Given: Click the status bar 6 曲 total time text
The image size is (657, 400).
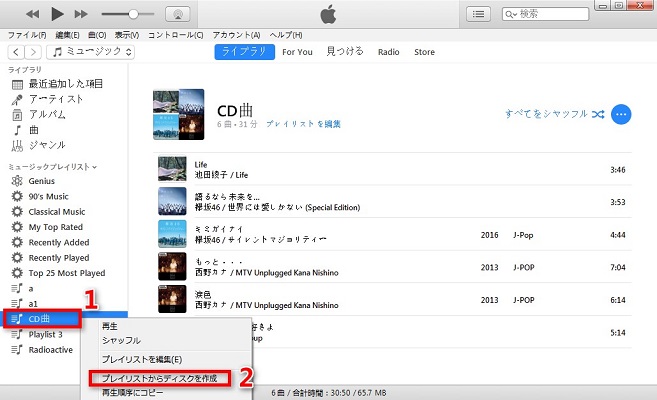Looking at the screenshot, I should point(329,393).
